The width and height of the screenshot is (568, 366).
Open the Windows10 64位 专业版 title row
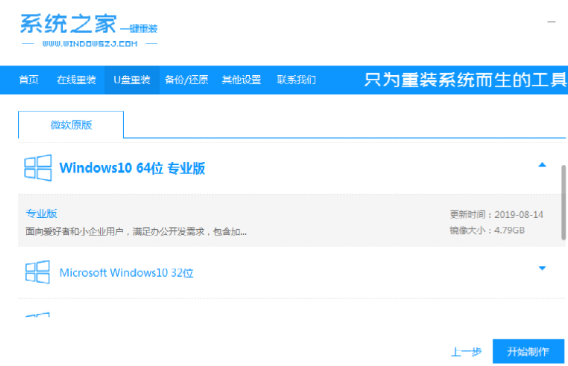pyautogui.click(x=132, y=168)
